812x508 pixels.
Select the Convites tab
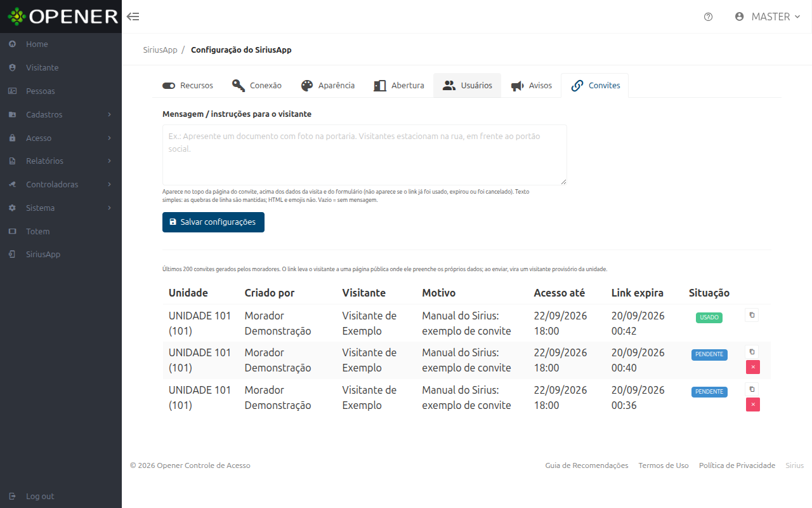(595, 85)
